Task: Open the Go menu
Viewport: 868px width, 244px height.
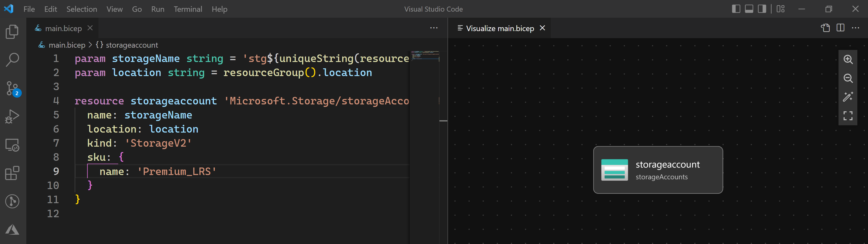Action: (x=137, y=9)
